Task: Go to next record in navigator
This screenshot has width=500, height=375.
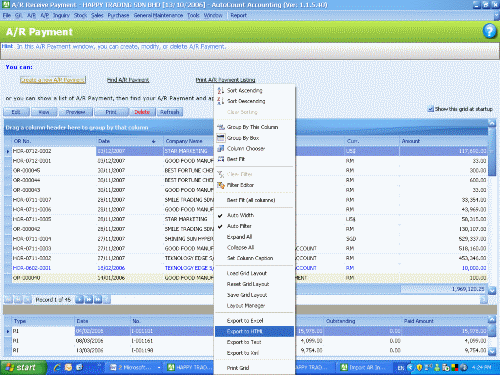Action: point(79,300)
